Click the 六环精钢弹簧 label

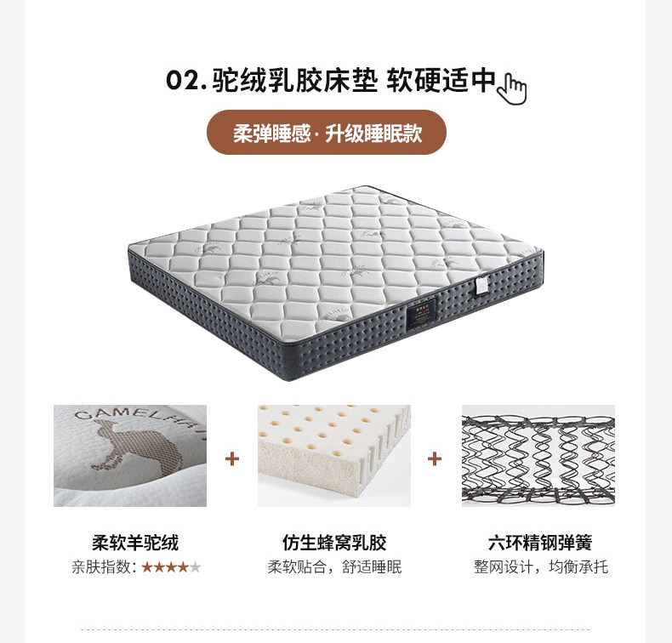pyautogui.click(x=540, y=543)
